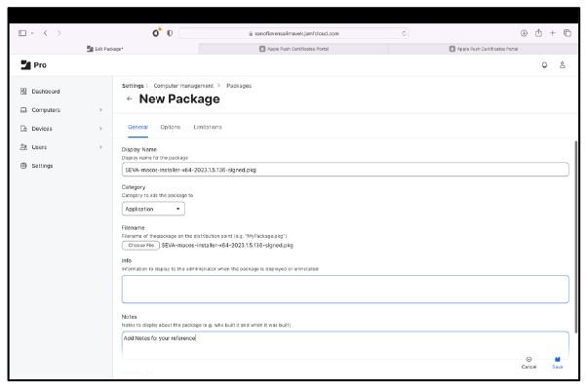Switch to the Edit Package browser tab
The height and width of the screenshot is (392, 588).
click(x=104, y=49)
